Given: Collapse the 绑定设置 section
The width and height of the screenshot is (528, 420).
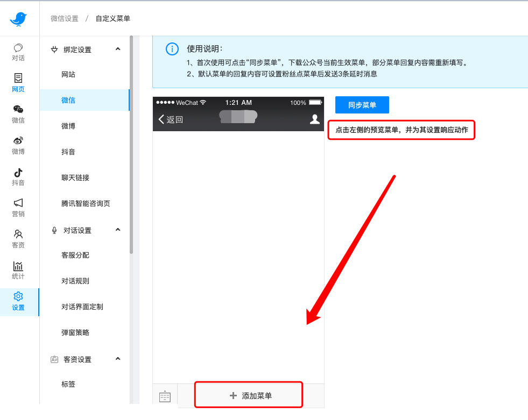Looking at the screenshot, I should 118,49.
